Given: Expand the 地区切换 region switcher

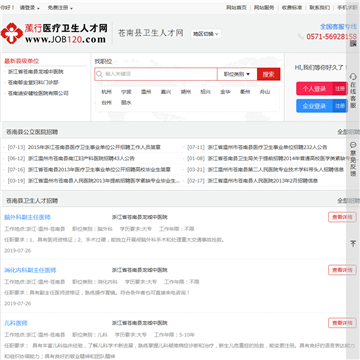Looking at the screenshot, I should (x=206, y=34).
